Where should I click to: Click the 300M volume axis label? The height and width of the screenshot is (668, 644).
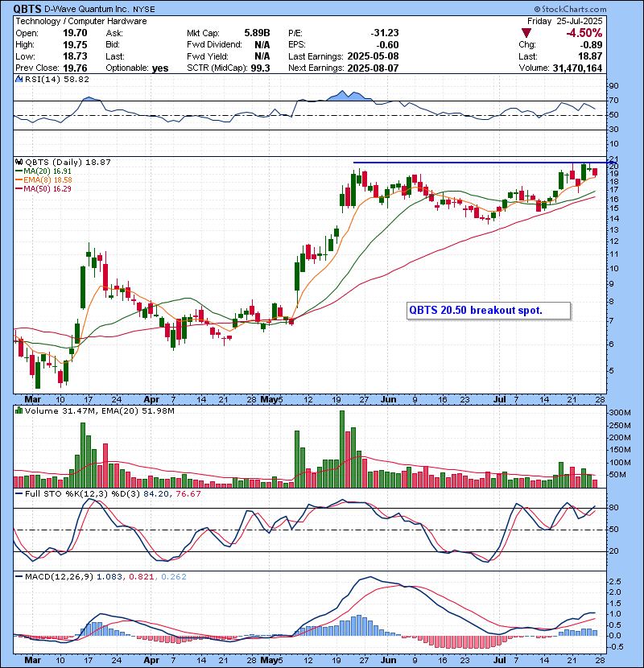click(620, 412)
